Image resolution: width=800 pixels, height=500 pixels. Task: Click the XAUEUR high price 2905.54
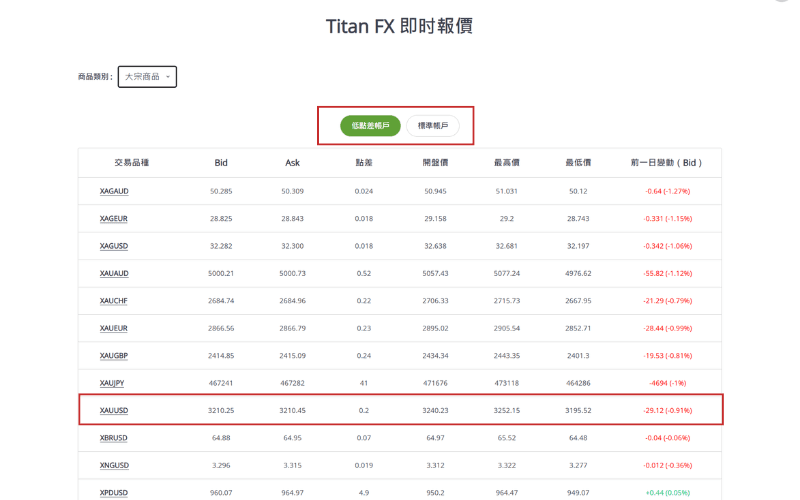[x=507, y=329]
